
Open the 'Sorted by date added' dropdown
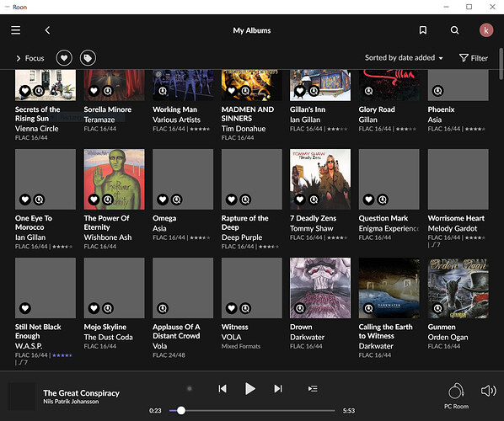(404, 58)
